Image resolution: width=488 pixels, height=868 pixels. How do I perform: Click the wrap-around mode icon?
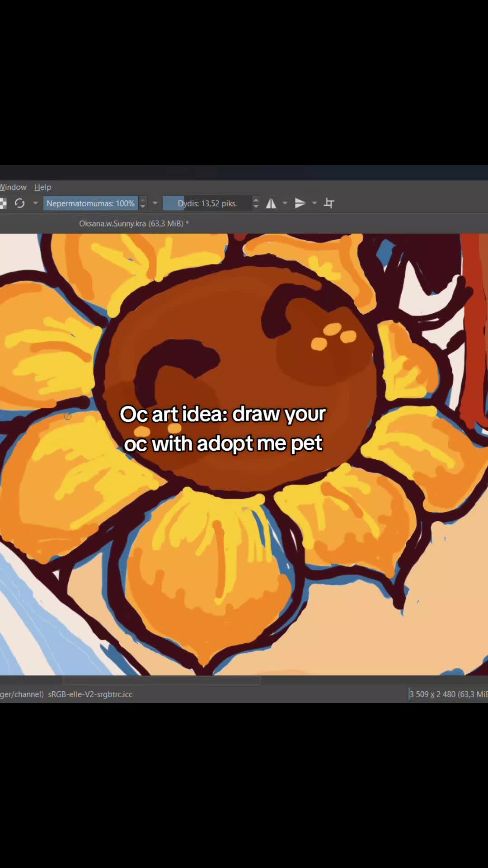(329, 203)
